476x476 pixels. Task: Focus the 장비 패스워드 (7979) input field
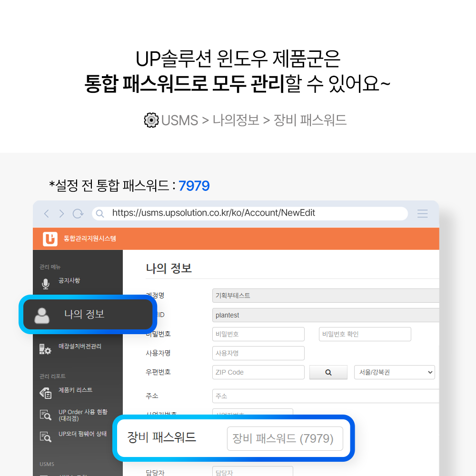285,439
